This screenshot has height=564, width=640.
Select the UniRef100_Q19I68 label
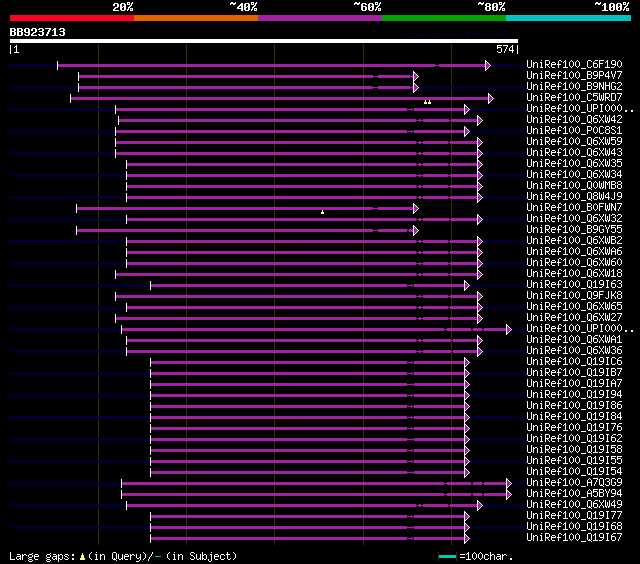tap(574, 527)
